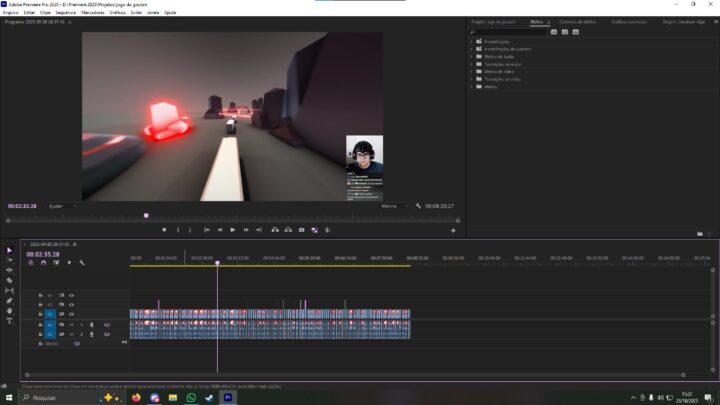Click the effects search field
The height and width of the screenshot is (405, 720).
click(510, 31)
